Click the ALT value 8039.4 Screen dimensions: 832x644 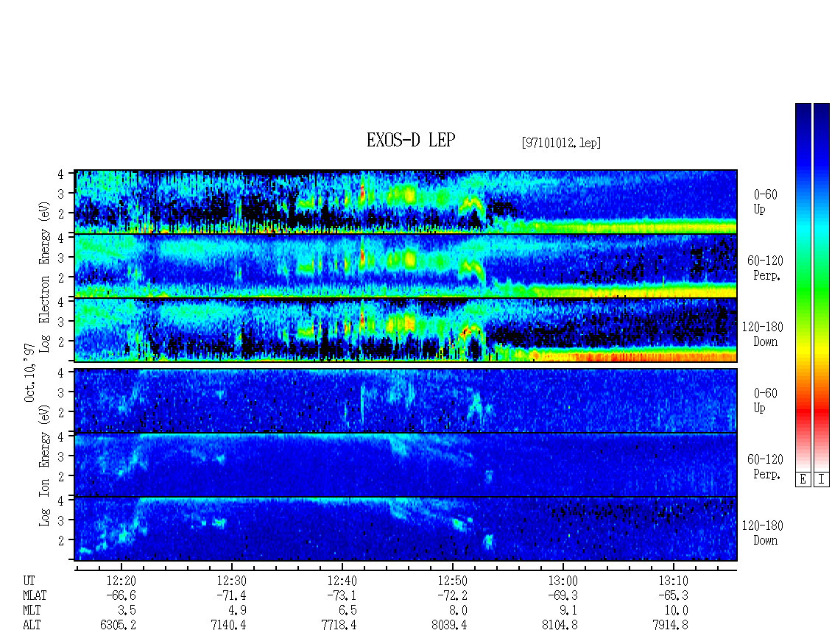[x=449, y=626]
